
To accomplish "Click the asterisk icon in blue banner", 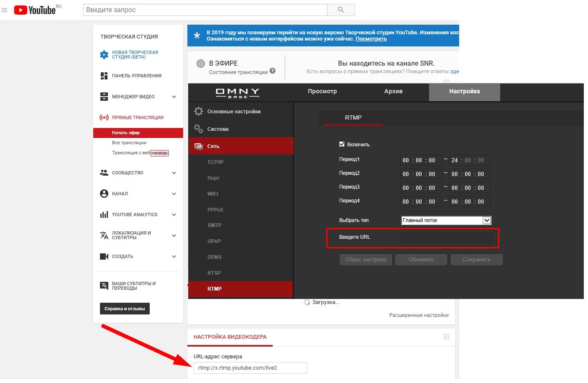I will [197, 36].
